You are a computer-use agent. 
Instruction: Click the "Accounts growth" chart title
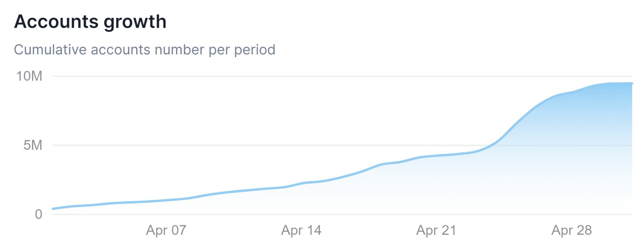(x=90, y=22)
